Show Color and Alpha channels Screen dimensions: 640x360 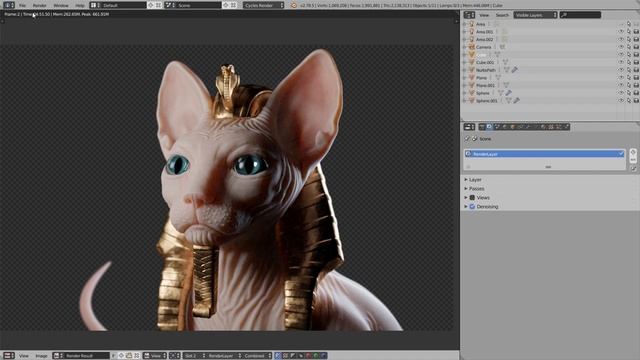coord(278,356)
